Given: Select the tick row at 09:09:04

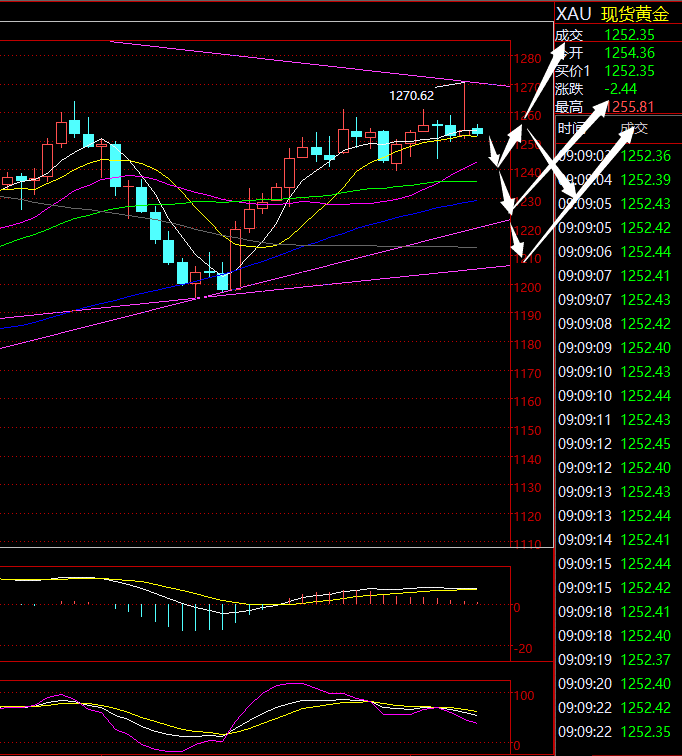Looking at the screenshot, I should point(617,180).
